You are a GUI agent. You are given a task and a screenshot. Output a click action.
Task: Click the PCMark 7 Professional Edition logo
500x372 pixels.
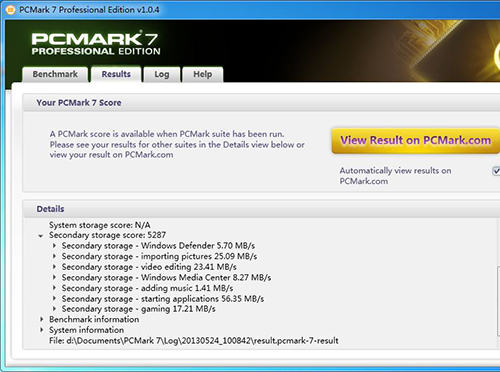[96, 43]
